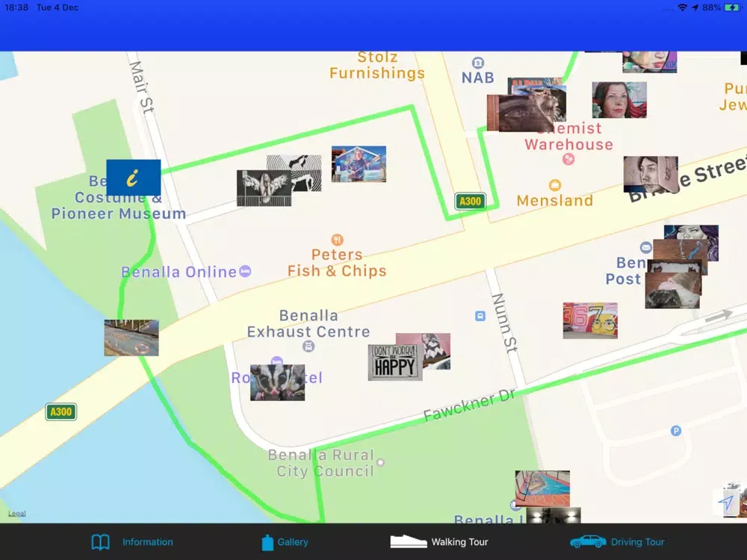747x560 pixels.
Task: Tap the battery indicator in status bar
Action: coord(733,7)
